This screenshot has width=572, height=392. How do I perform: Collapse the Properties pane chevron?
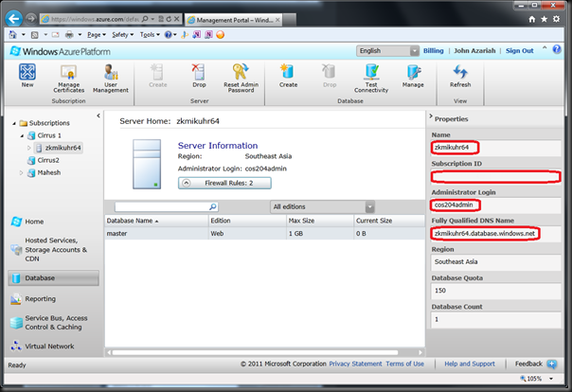click(x=431, y=116)
